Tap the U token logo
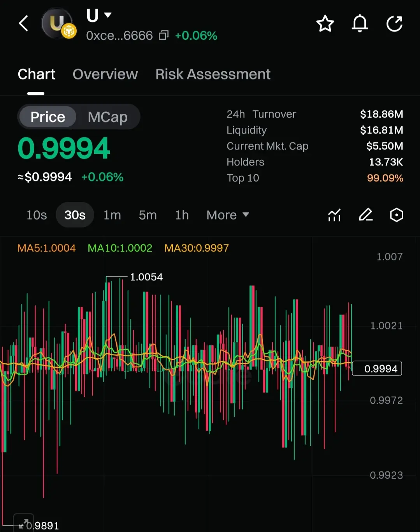The image size is (420, 532). click(58, 23)
